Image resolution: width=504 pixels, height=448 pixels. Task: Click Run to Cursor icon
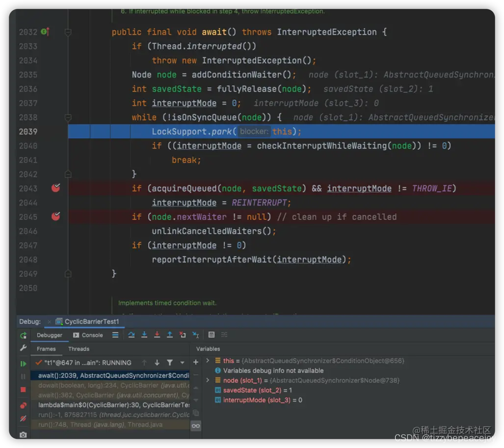tap(195, 335)
